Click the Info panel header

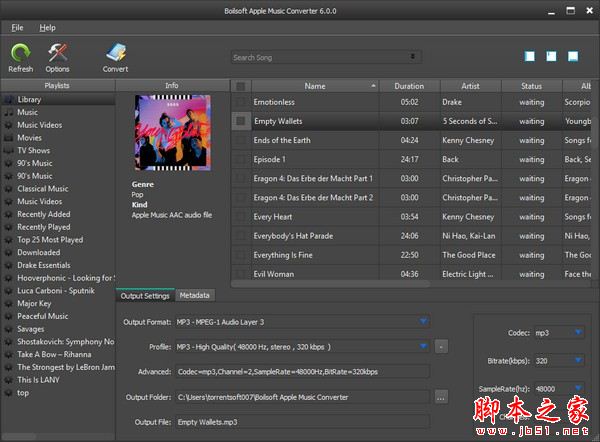[172, 85]
